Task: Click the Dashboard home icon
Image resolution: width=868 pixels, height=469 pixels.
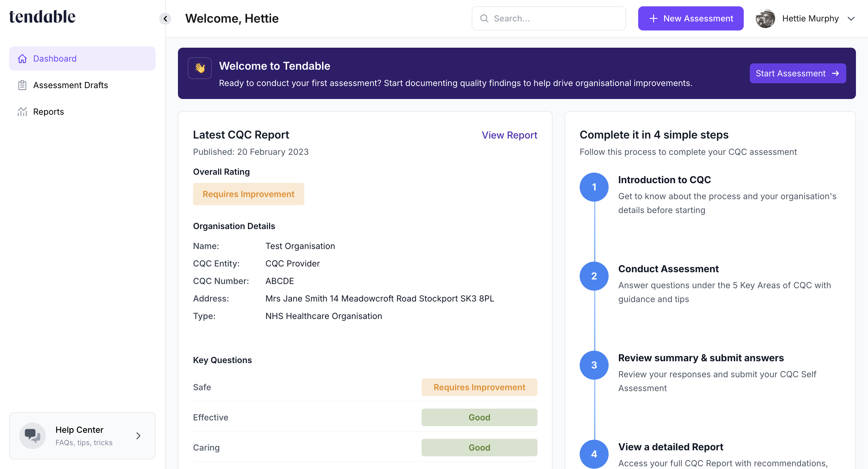Action: click(22, 59)
